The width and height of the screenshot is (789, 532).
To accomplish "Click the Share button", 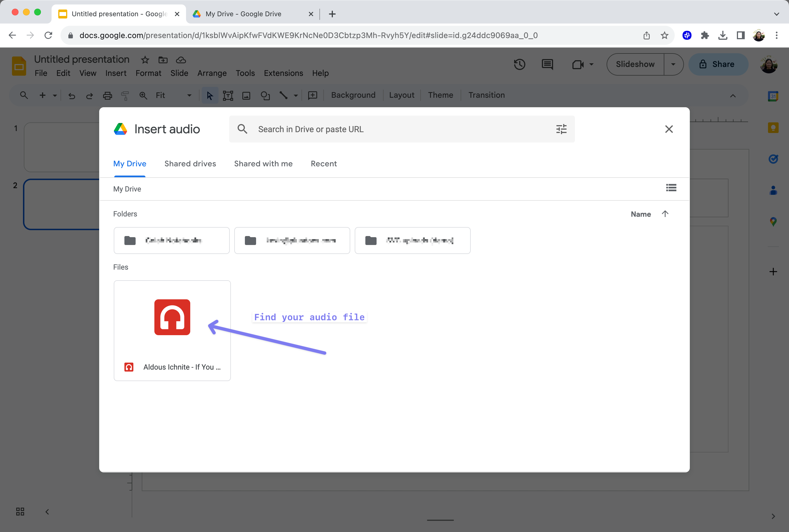I will (x=718, y=64).
